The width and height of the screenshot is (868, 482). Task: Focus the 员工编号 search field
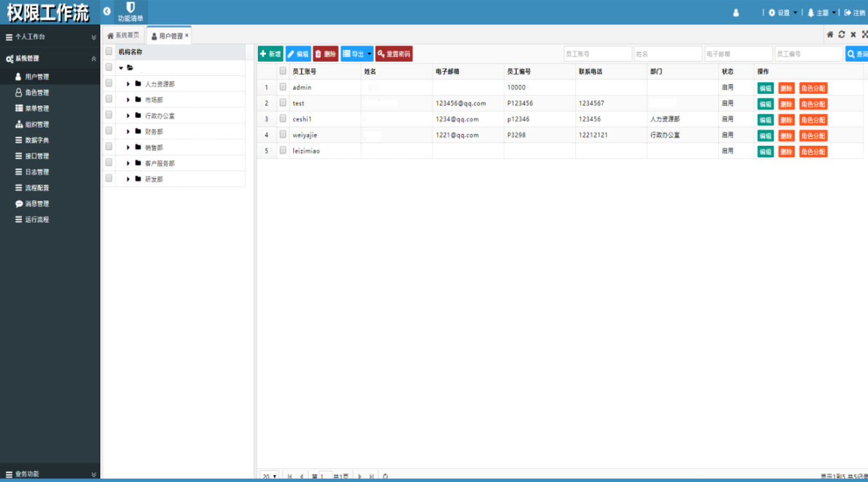pos(809,54)
